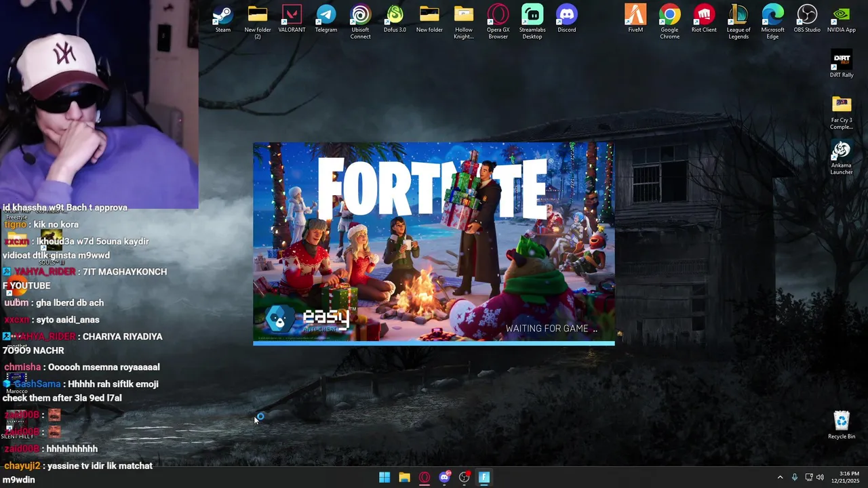This screenshot has width=868, height=488.
Task: Click the microphone tray icon
Action: click(795, 477)
